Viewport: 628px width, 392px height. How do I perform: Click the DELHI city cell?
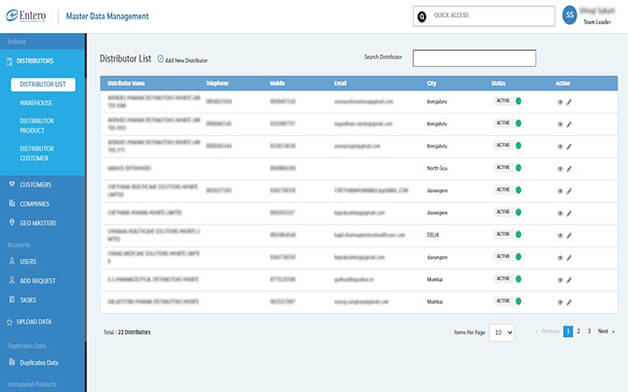433,235
